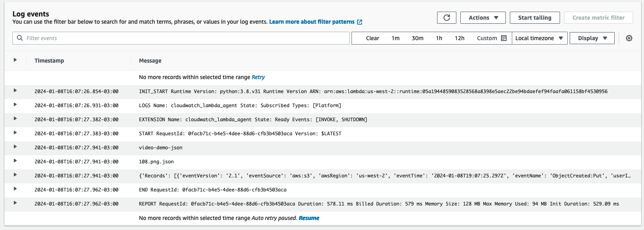
Task: Open the Local timezone dropdown
Action: [539, 38]
